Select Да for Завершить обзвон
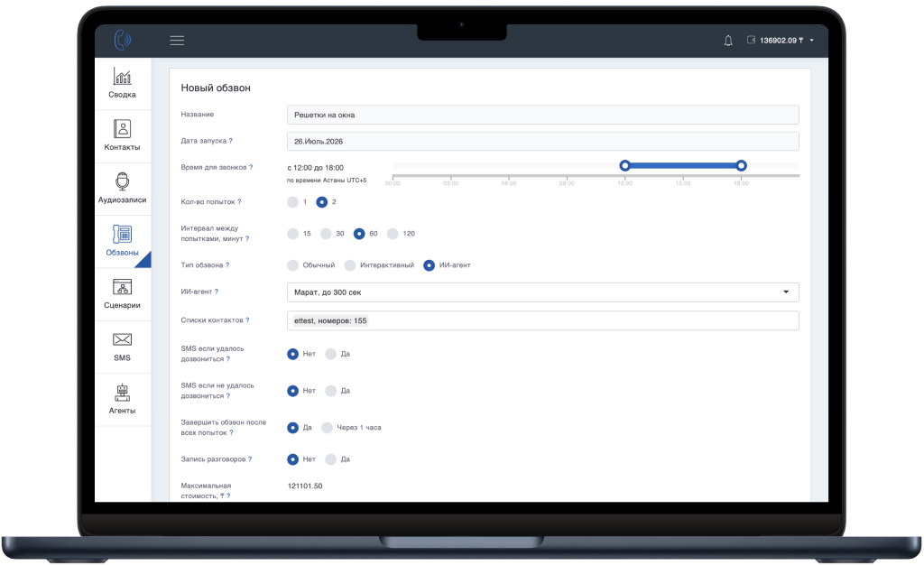 (x=293, y=428)
